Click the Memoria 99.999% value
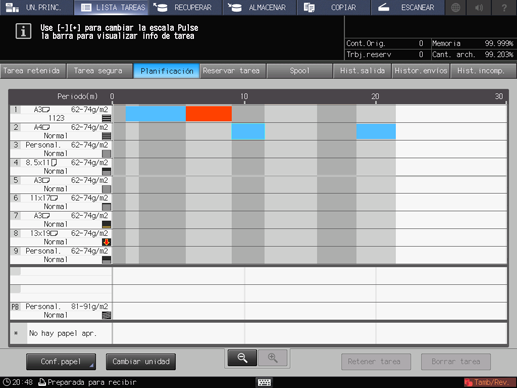The image size is (517, 388). 499,43
